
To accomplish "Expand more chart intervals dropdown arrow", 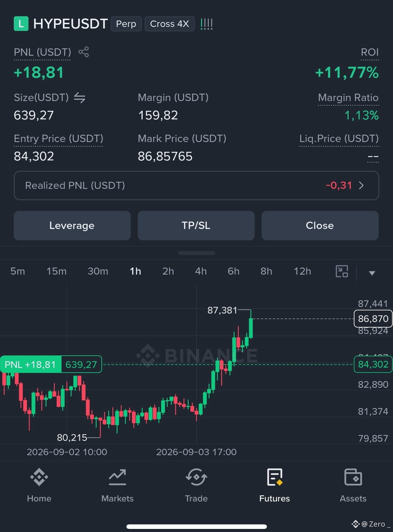I will click(372, 273).
